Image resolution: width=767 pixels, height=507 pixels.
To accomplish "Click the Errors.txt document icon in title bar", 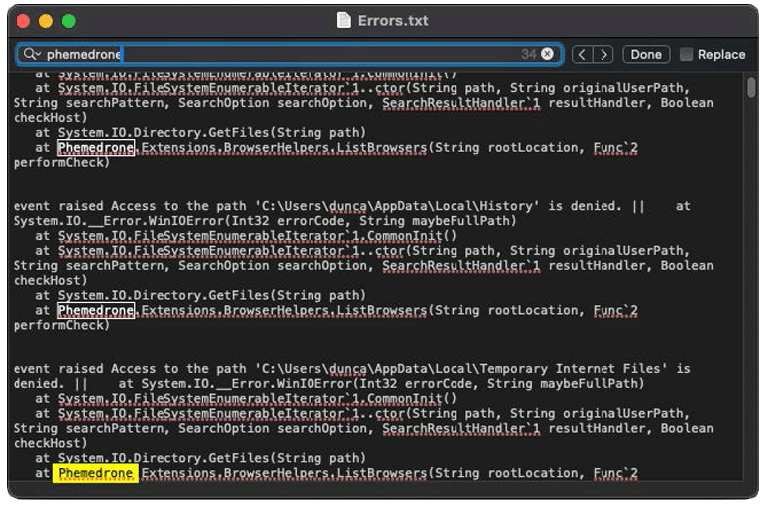I will point(344,20).
